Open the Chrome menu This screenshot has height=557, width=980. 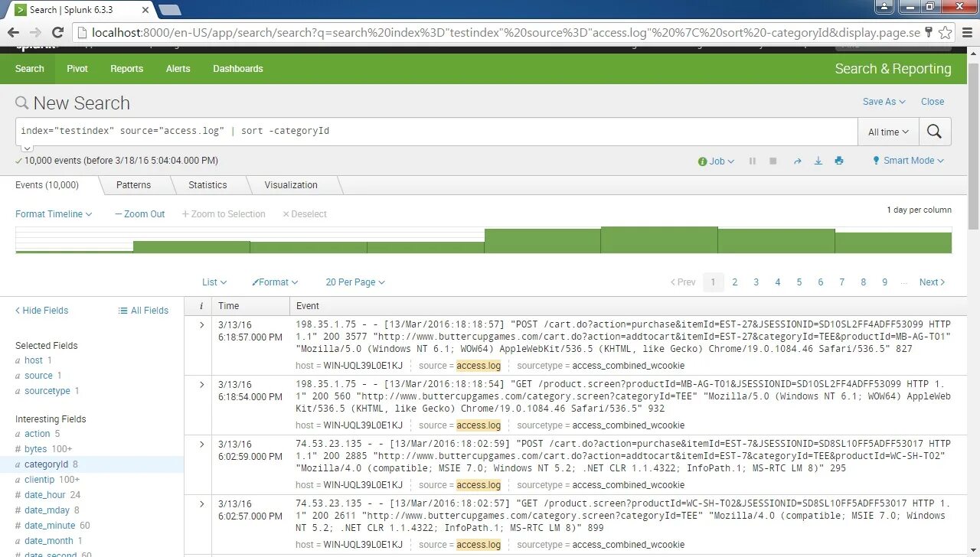pyautogui.click(x=965, y=32)
